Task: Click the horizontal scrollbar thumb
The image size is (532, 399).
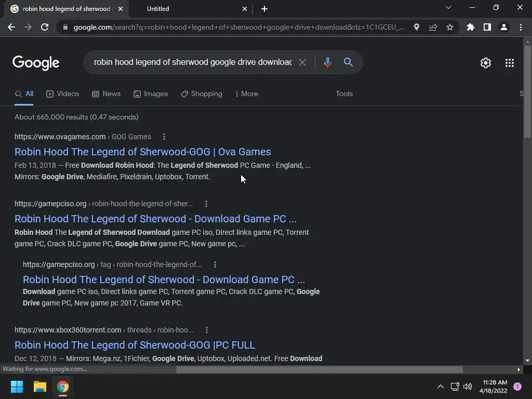Action: point(320,369)
